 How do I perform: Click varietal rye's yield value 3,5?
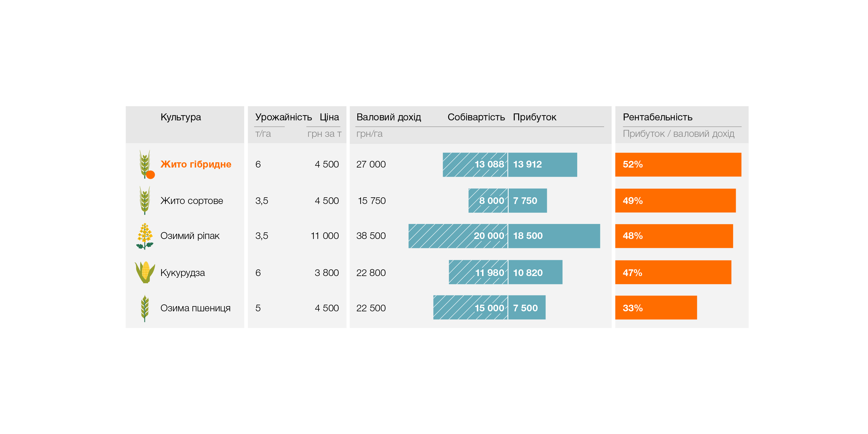[262, 201]
